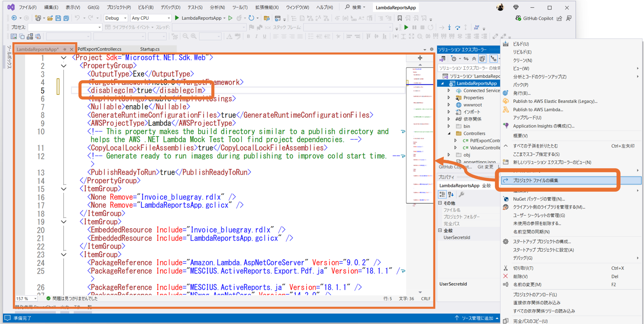This screenshot has width=644, height=324.
Task: Click the Property Pages wrench icon
Action: (462, 194)
